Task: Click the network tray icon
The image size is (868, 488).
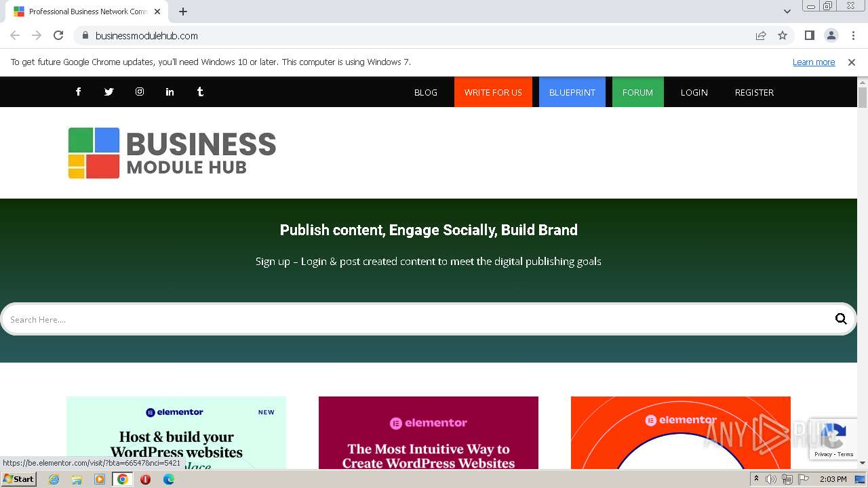Action: (787, 479)
